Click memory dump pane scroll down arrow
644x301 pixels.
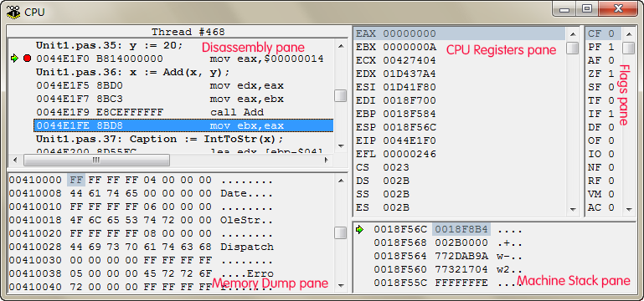coord(341,285)
